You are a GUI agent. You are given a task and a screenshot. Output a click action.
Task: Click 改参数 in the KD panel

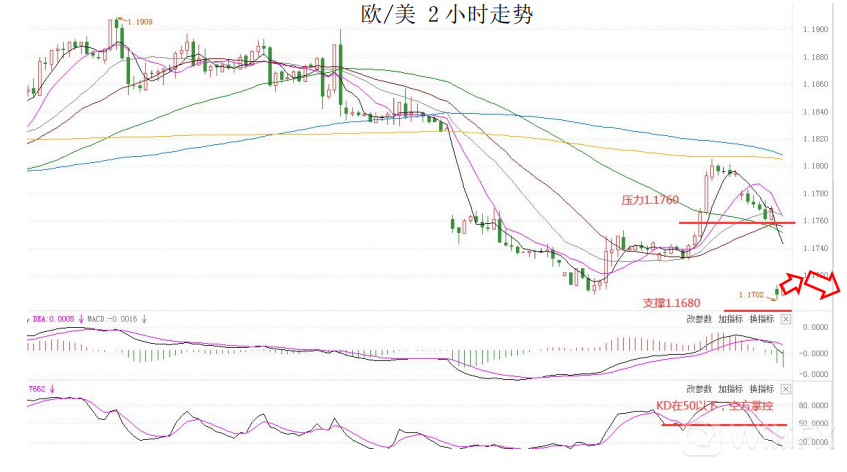tap(699, 389)
